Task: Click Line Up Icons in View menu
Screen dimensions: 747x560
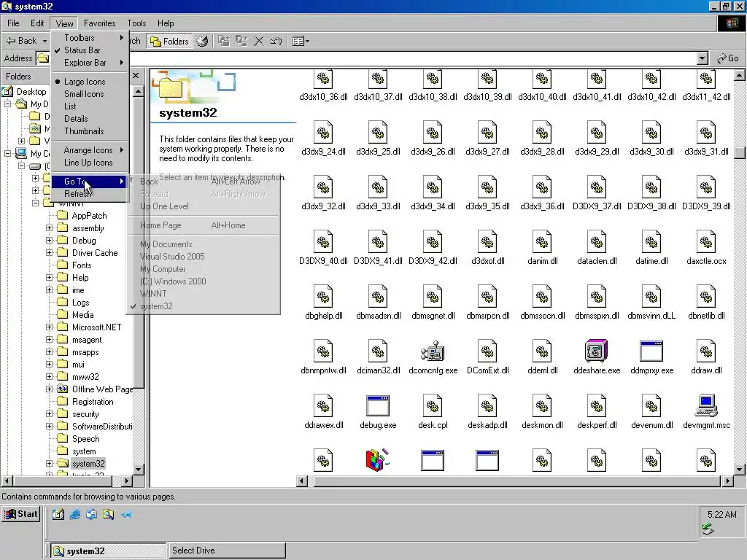Action: [x=90, y=163]
